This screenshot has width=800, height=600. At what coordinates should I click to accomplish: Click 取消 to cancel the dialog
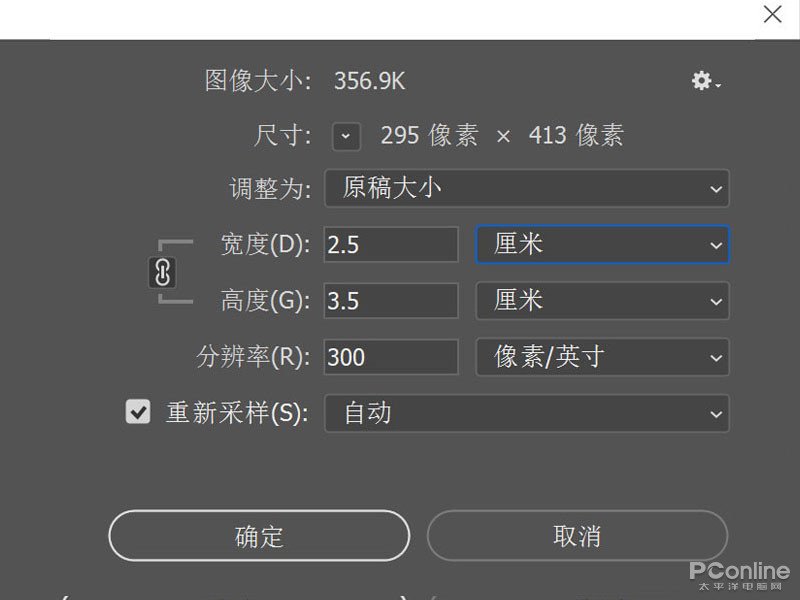pos(577,536)
